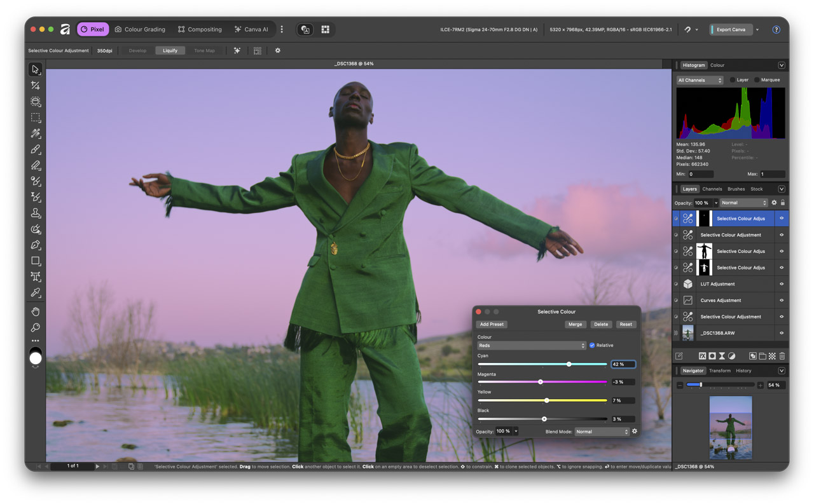The image size is (814, 504).
Task: Click the _DSC1368.ARW layer thumbnail
Action: 688,333
